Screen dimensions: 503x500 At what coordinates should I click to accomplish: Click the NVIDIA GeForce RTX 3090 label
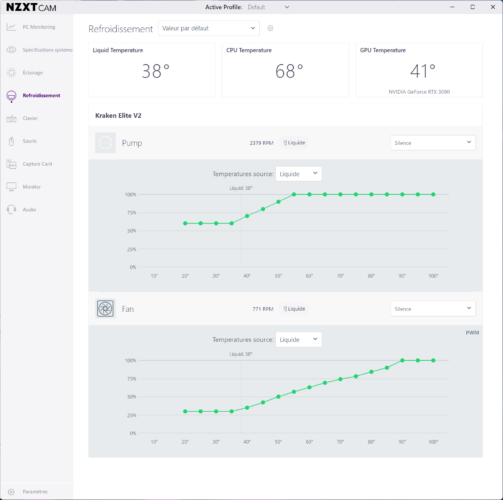(419, 92)
